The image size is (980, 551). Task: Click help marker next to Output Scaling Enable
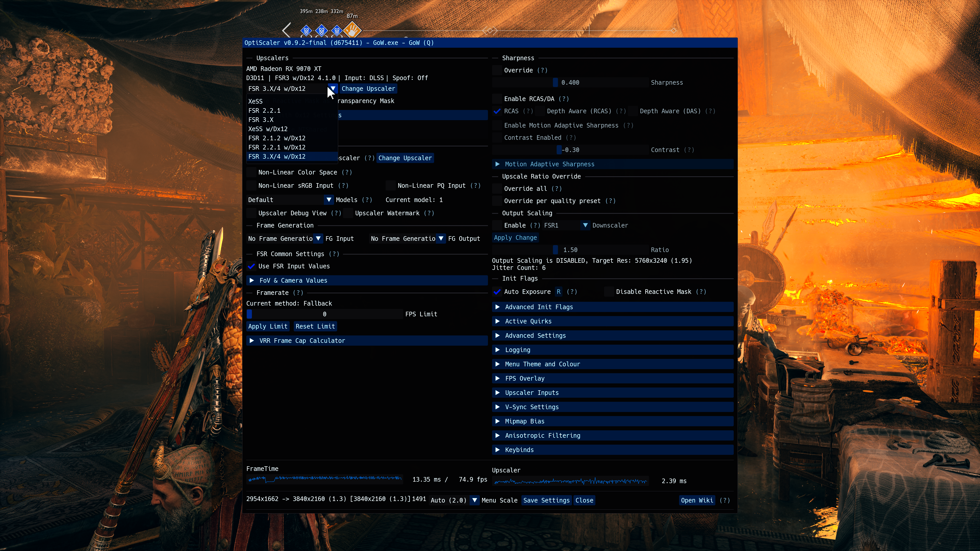535,226
